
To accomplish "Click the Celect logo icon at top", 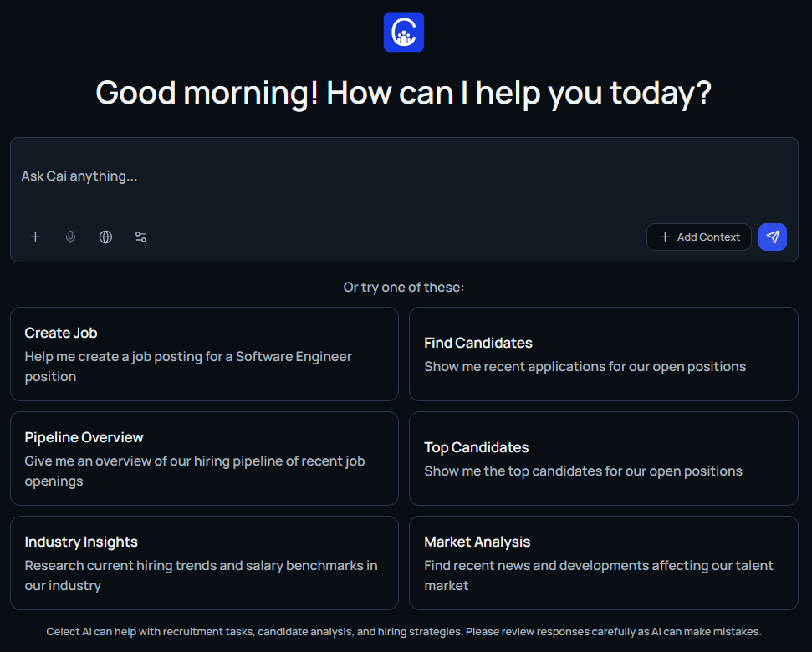I will (404, 32).
